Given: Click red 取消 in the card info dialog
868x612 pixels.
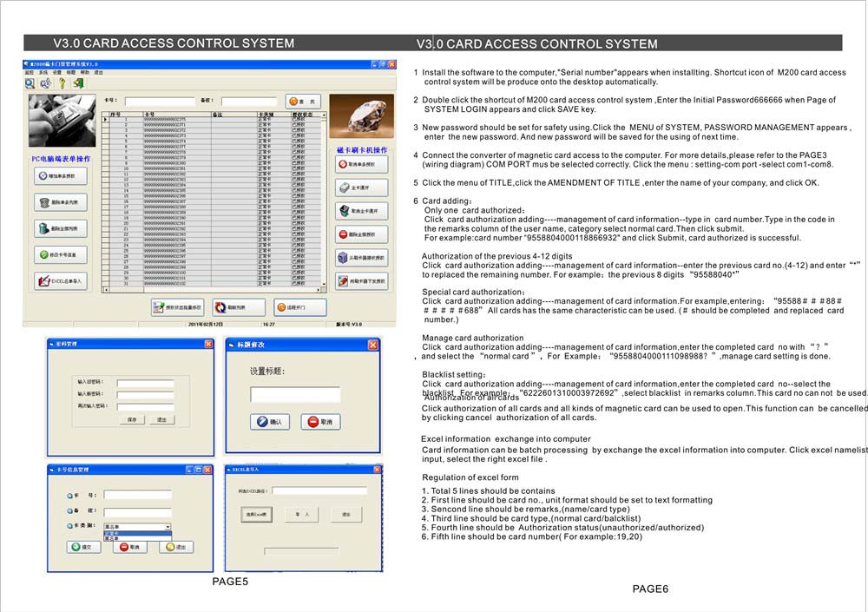Looking at the screenshot, I should [x=130, y=547].
